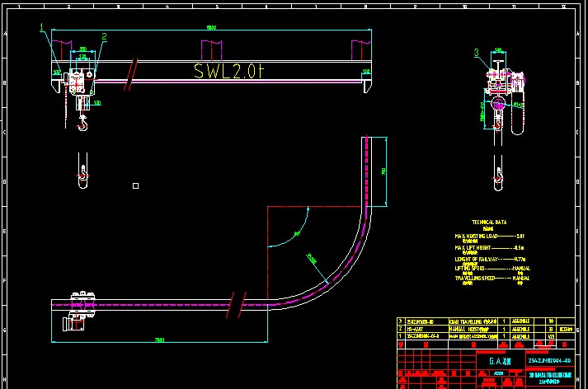This screenshot has height=389, width=588.
Task: Select the 7800 dimension under the straight rail
Action: tap(158, 339)
